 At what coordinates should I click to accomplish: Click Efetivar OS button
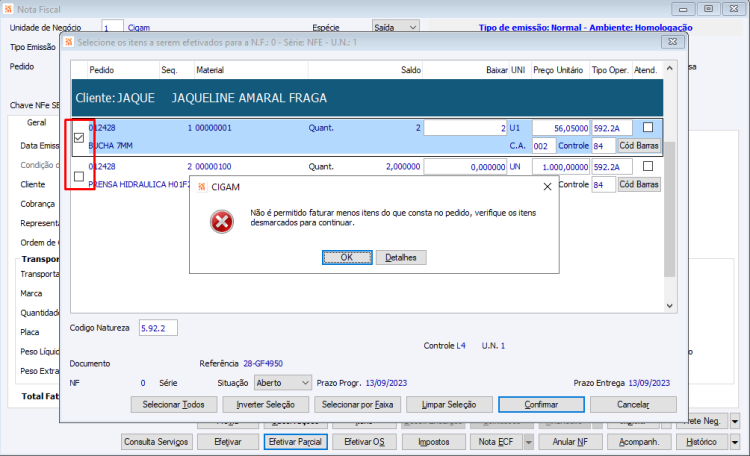click(364, 442)
